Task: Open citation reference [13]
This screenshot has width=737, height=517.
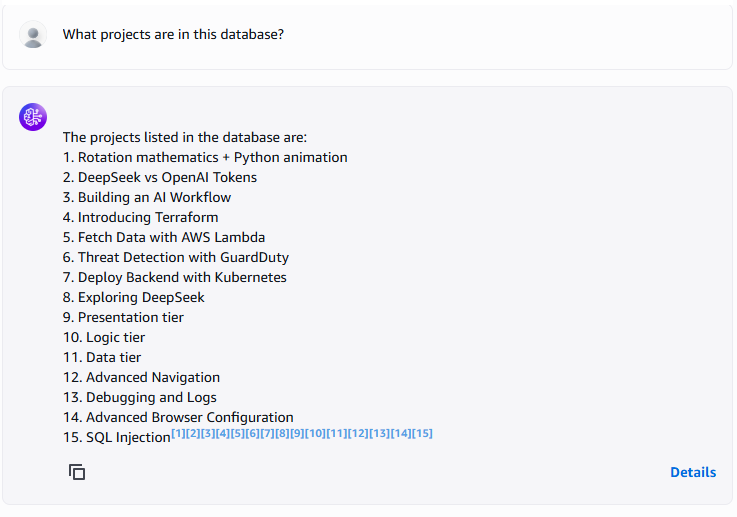Action: coord(379,433)
